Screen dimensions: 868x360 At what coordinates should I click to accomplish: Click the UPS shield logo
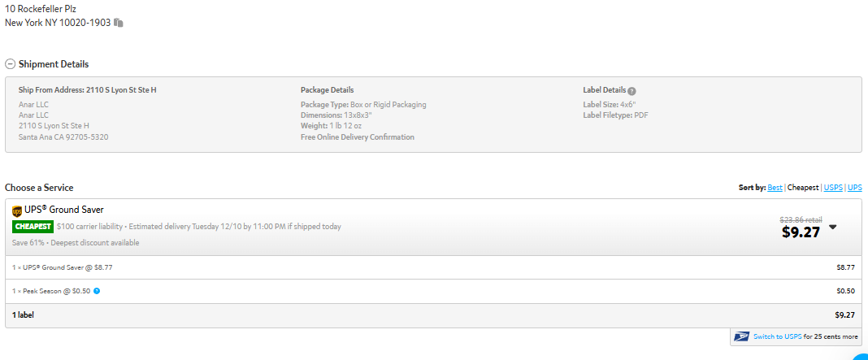tap(16, 211)
